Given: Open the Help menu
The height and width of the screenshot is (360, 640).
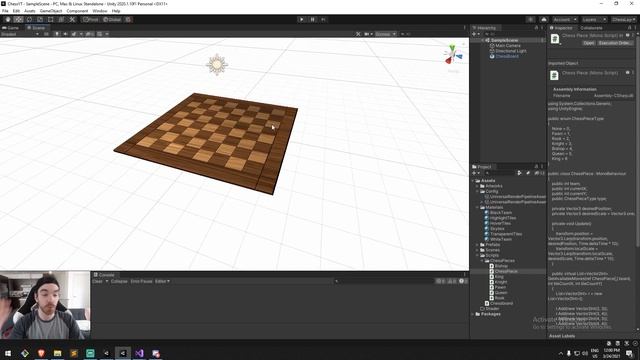Looking at the screenshot, I should (116, 11).
